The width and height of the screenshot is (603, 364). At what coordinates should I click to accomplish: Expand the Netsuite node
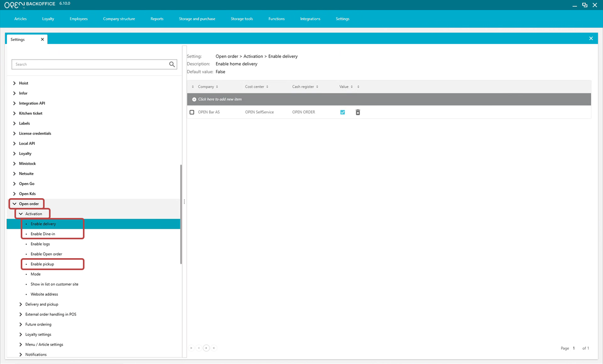tap(14, 174)
